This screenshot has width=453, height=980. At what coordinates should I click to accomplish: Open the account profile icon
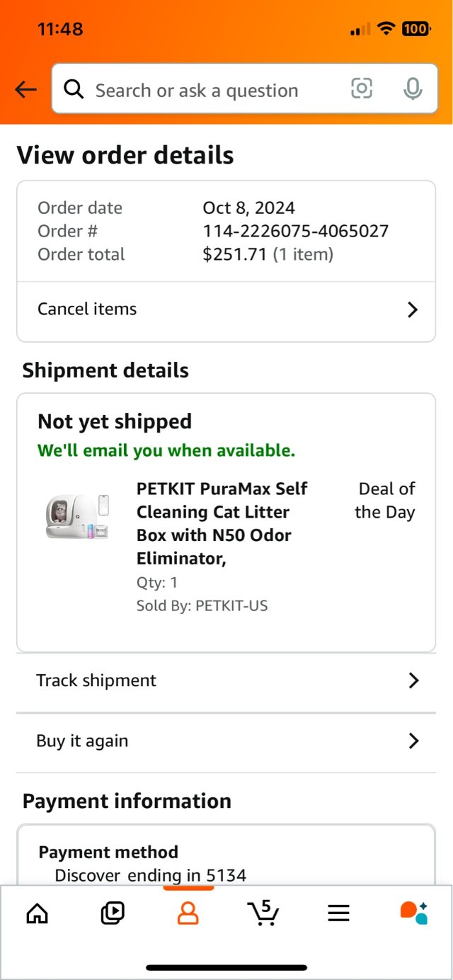click(x=188, y=913)
